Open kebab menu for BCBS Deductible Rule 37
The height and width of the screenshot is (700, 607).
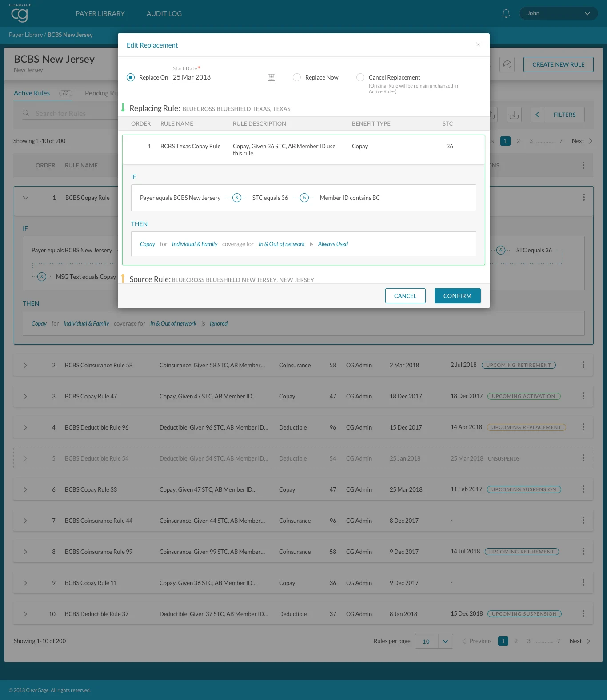(583, 613)
